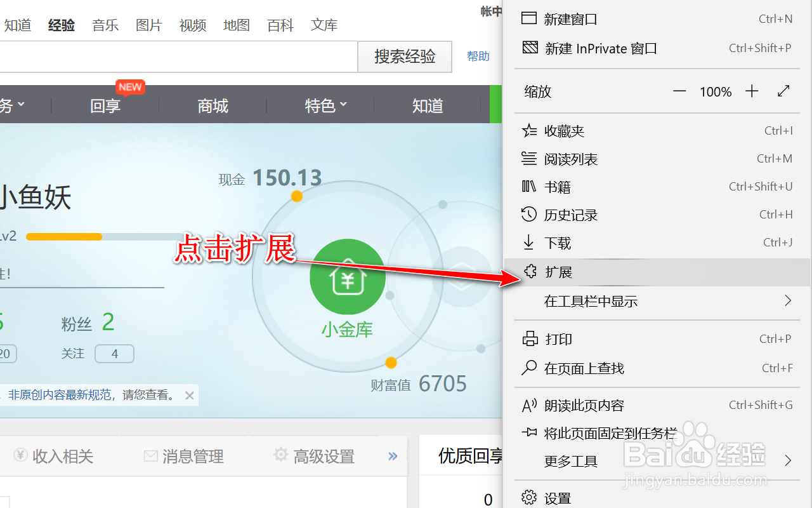Click the Read aloud icon
812x508 pixels.
pyautogui.click(x=529, y=404)
